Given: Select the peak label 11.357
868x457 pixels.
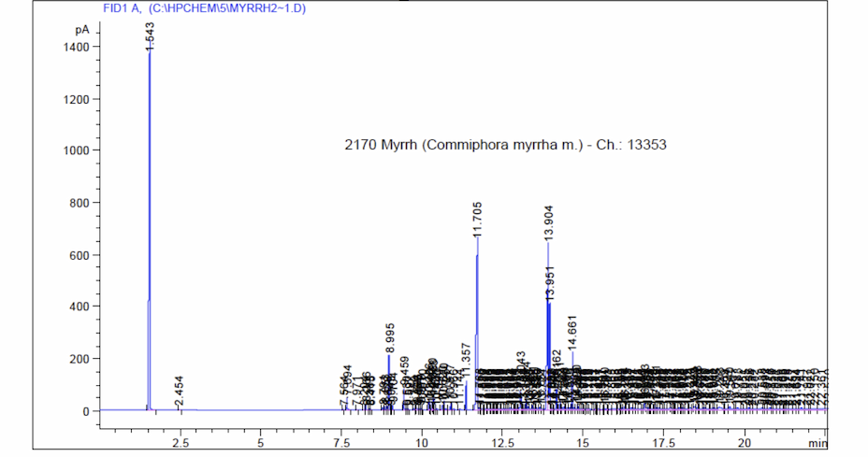Looking at the screenshot, I should coord(466,361).
